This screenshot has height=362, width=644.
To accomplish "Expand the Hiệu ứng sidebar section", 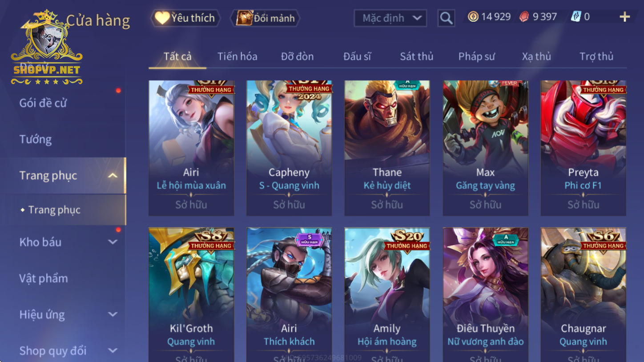I will tap(113, 314).
